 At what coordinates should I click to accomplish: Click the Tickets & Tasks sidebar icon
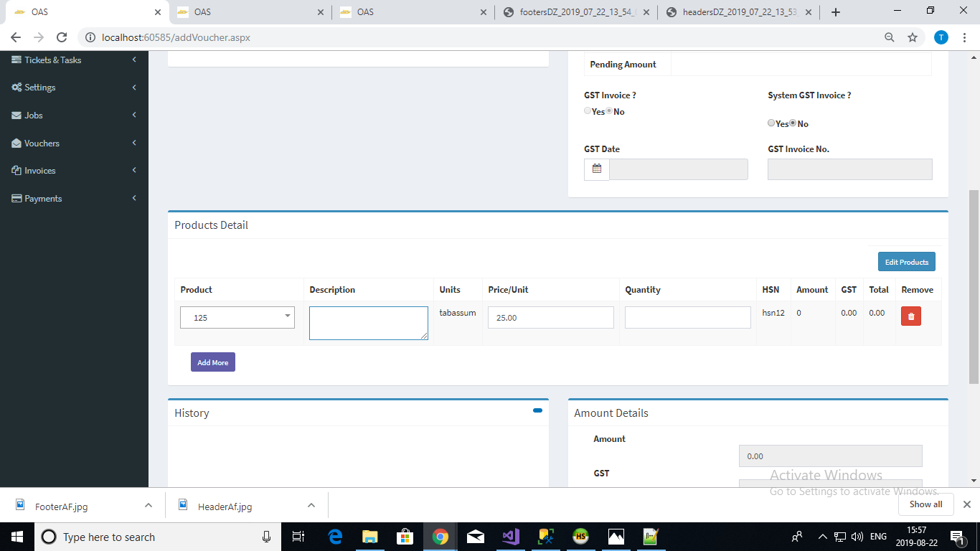(17, 60)
